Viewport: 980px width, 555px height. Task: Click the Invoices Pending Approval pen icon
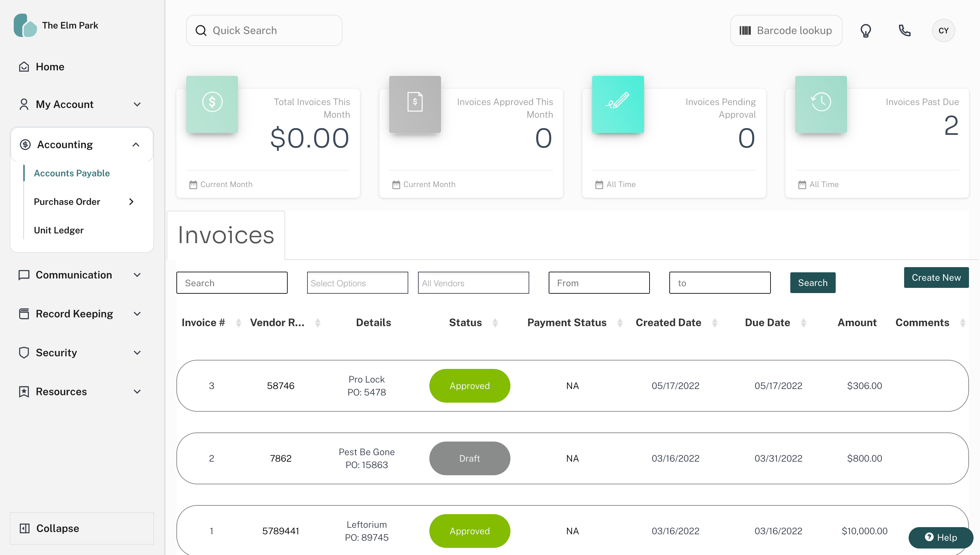pos(618,102)
